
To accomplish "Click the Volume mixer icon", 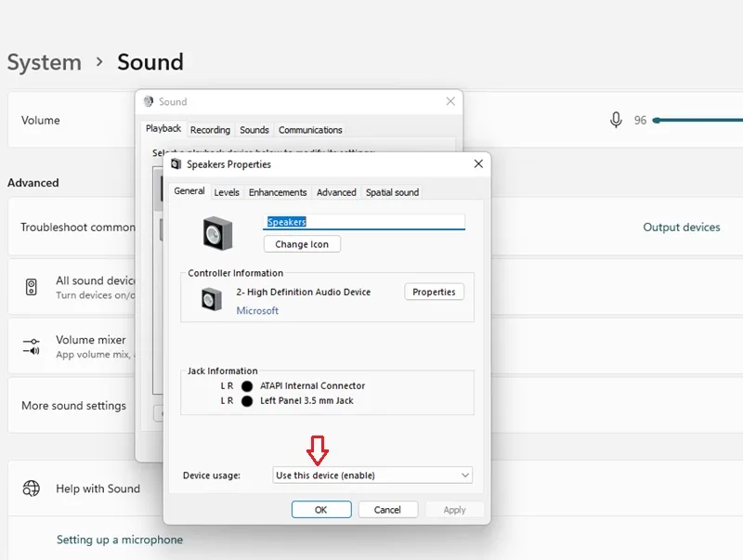I will (x=32, y=346).
